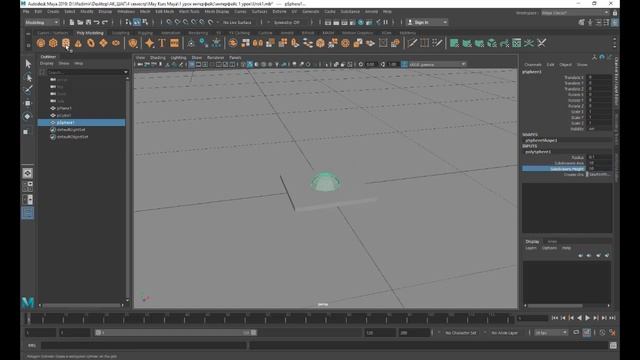
Task: Create a polygon cube from the shelf
Action: point(53,43)
